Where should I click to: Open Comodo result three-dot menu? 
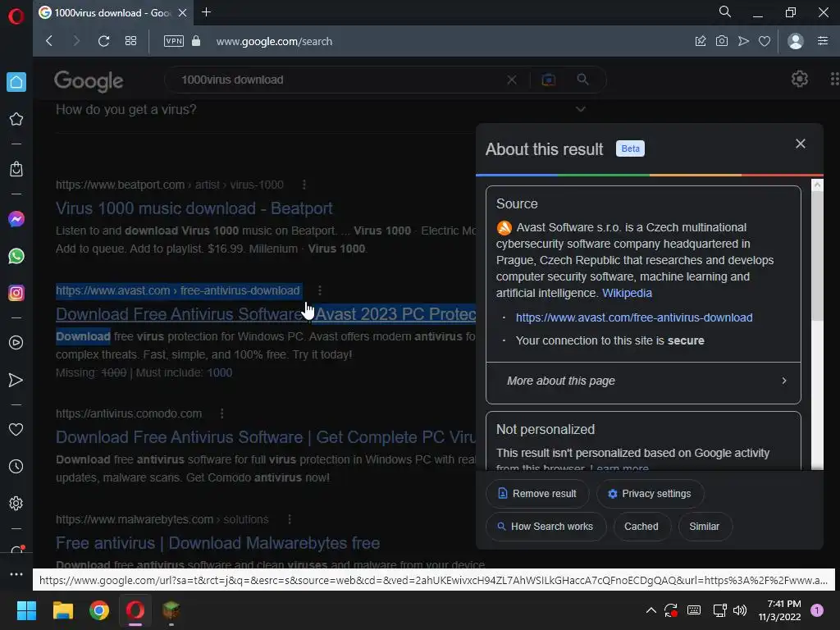(221, 413)
